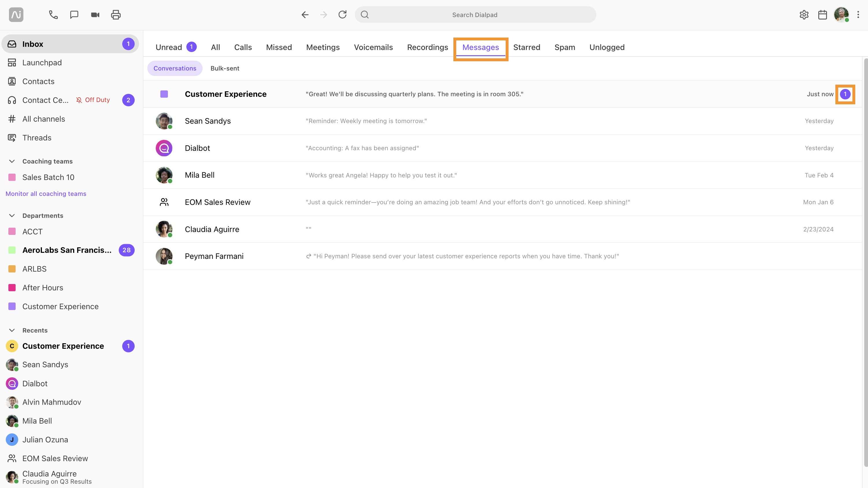Switch to the Unread tab
Viewport: 868px width, 488px height.
click(x=176, y=47)
